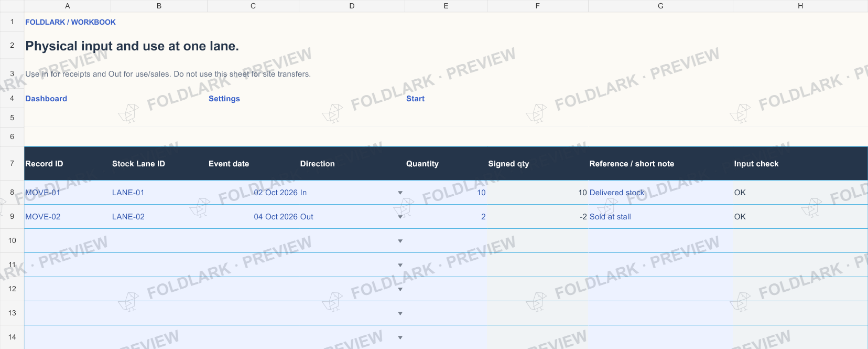Screen dimensions: 868x349
Task: Select the -2 signed qty cell
Action: point(538,217)
